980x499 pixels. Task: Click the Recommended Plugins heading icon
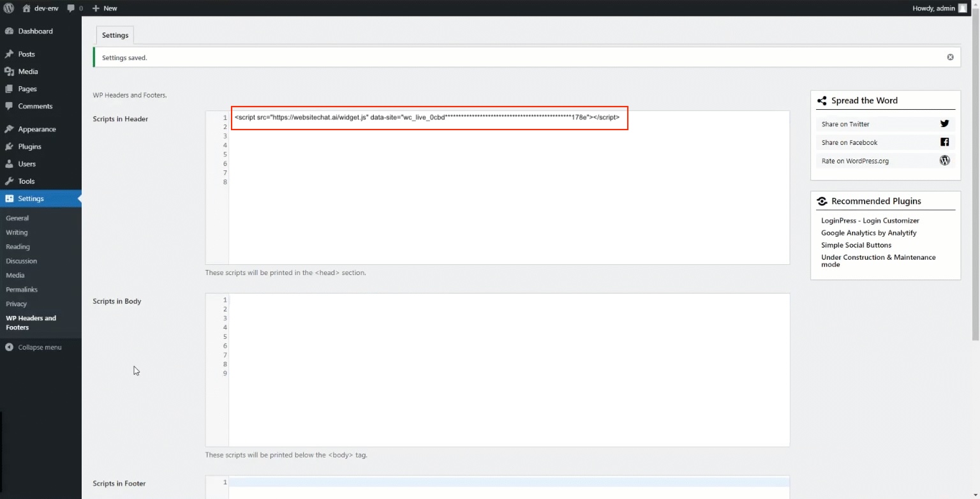(822, 201)
